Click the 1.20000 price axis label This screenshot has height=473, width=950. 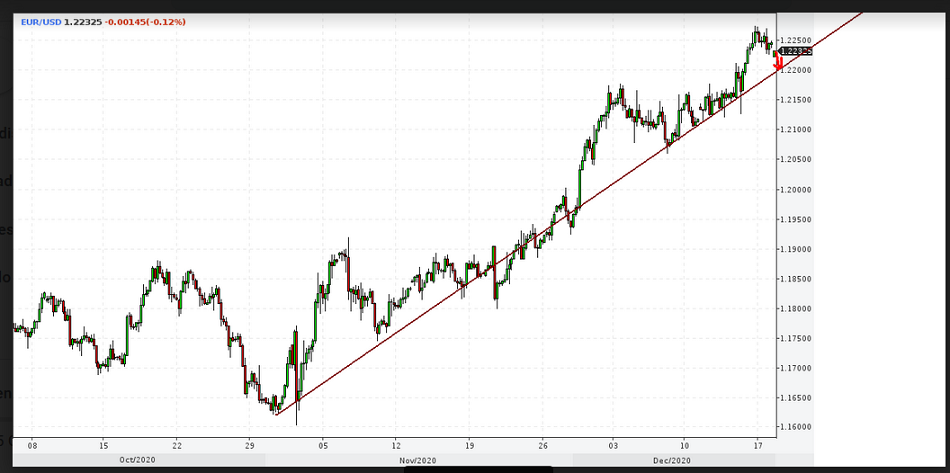click(796, 190)
